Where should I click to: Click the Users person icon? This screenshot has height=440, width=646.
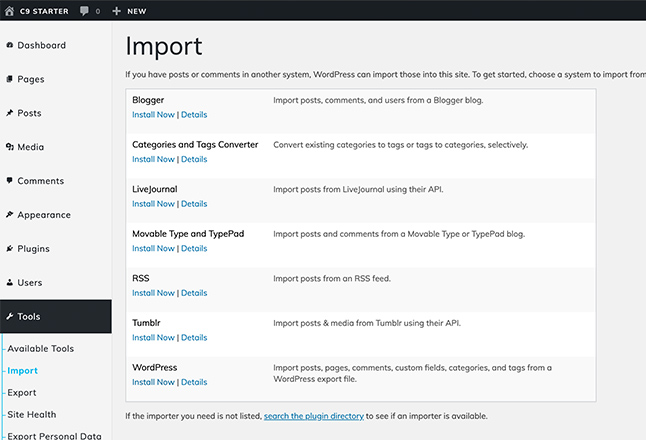(x=10, y=282)
